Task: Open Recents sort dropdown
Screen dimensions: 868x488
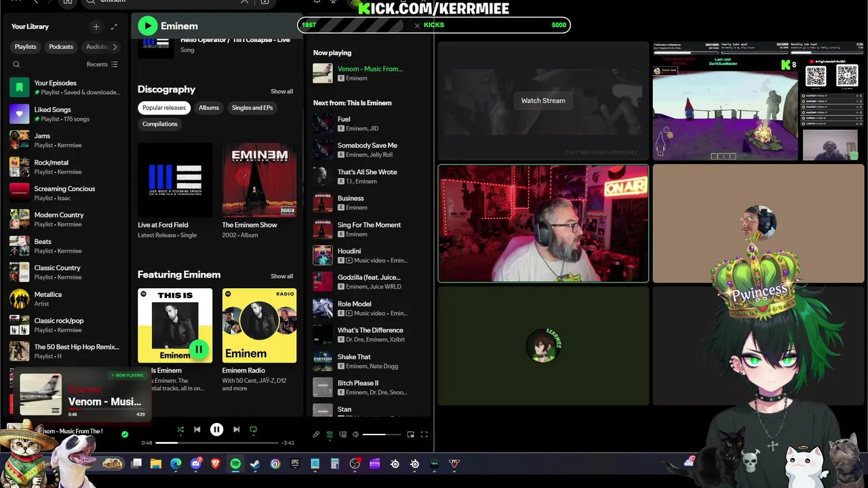Action: pos(102,64)
